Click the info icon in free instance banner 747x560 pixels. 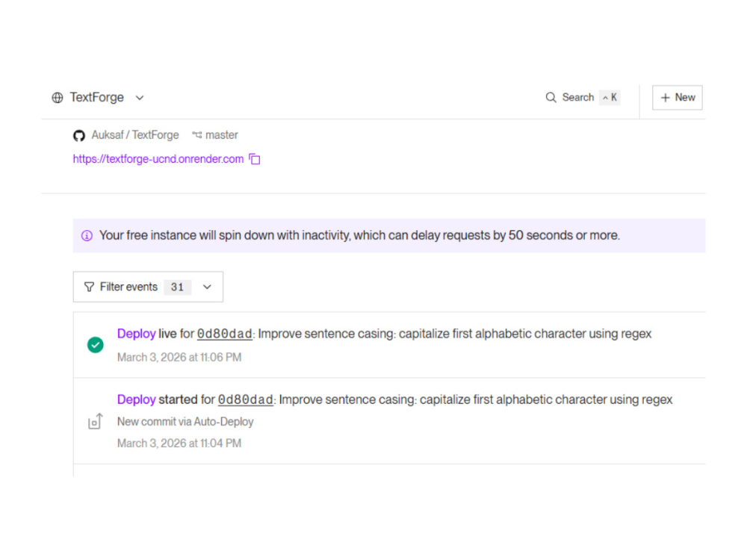tap(87, 236)
